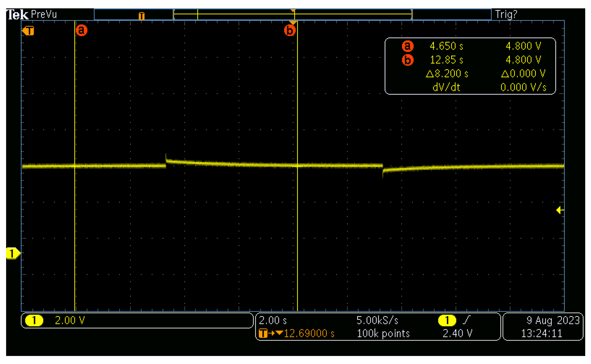Click cursor a time value '4.650 s'
Screen dimensions: 591x364
446,46
